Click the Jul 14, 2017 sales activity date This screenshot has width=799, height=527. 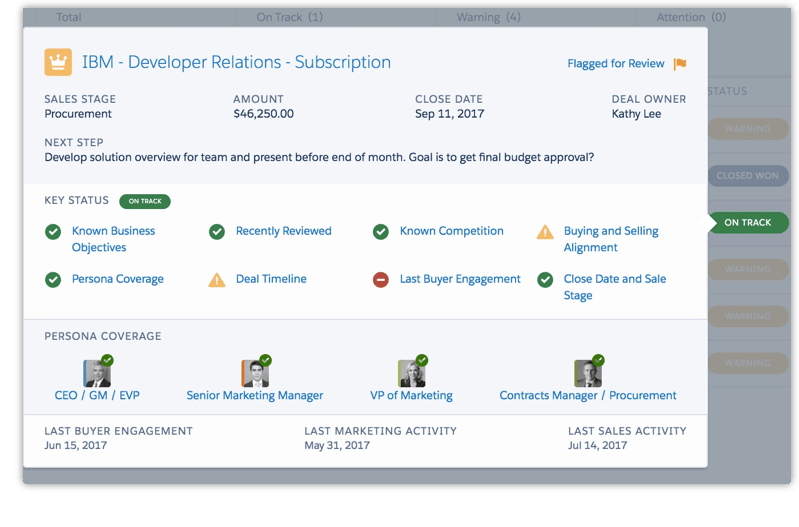click(597, 445)
